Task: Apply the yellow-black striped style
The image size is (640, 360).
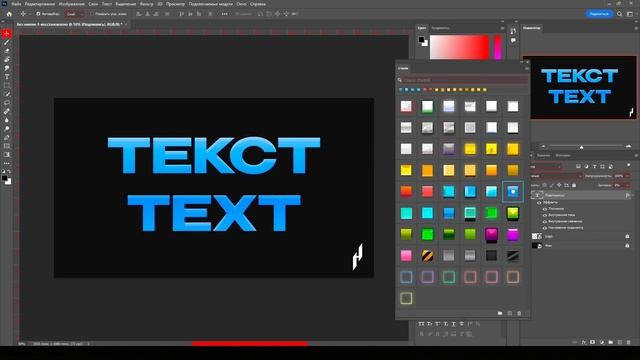Action: tap(427, 256)
